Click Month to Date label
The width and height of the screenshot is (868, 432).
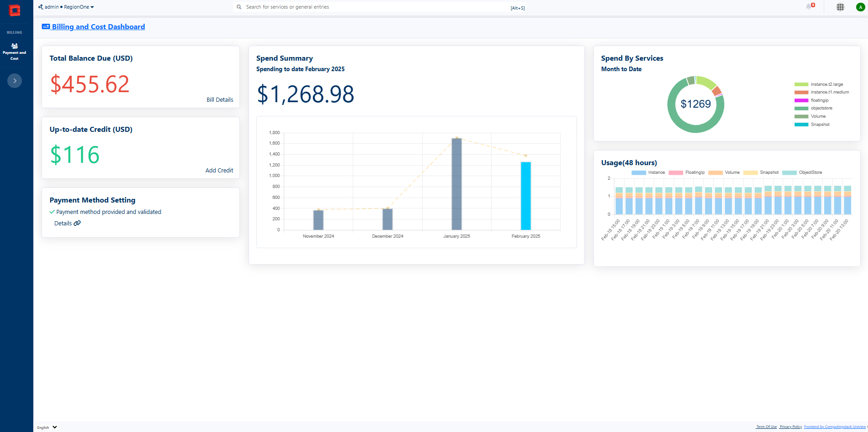point(621,69)
